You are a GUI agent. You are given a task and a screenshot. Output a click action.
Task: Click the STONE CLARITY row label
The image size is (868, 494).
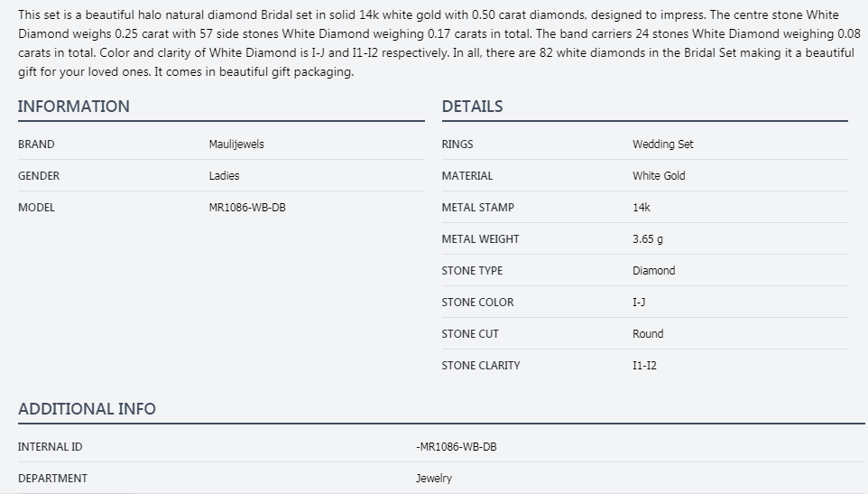click(481, 366)
